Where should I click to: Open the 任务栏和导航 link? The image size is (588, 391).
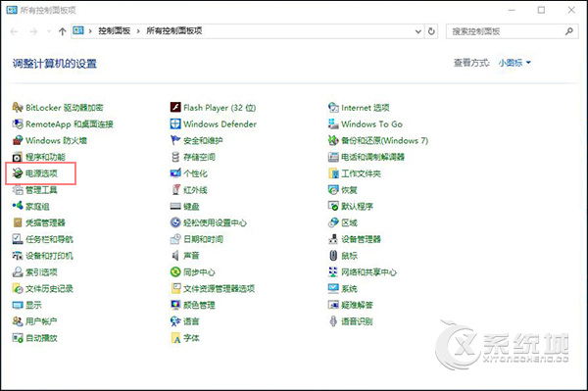49,239
